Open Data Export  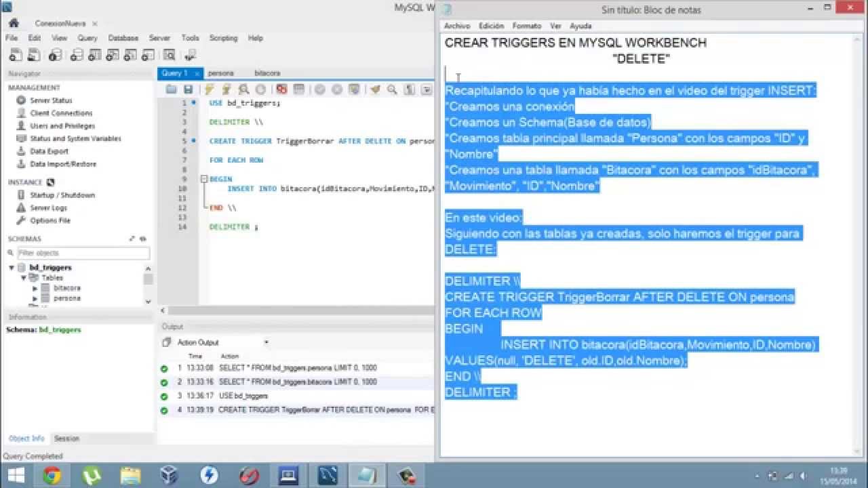pos(49,152)
